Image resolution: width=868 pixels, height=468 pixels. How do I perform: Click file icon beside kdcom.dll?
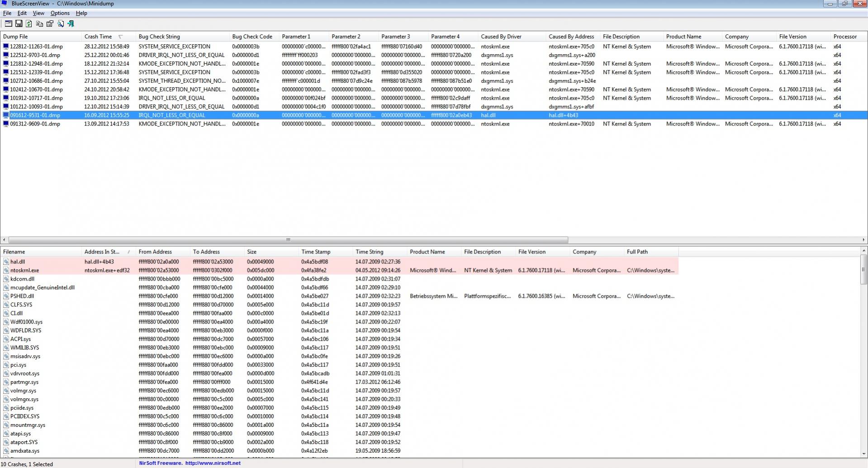point(6,279)
